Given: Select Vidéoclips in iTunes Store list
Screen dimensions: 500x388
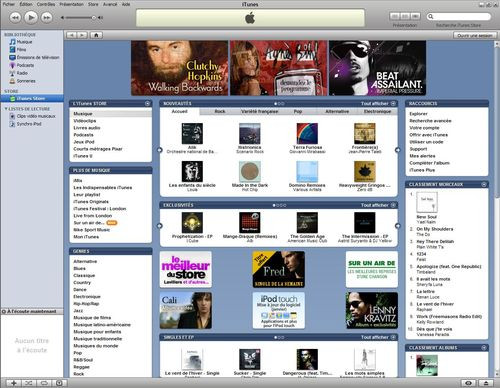Looking at the screenshot, I should pyautogui.click(x=85, y=121).
